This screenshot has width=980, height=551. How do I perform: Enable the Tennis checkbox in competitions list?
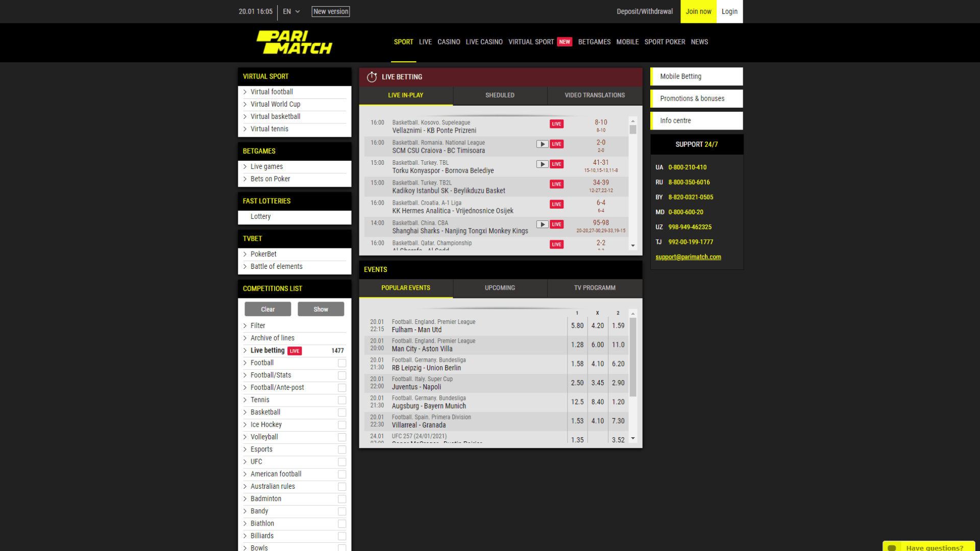point(342,399)
